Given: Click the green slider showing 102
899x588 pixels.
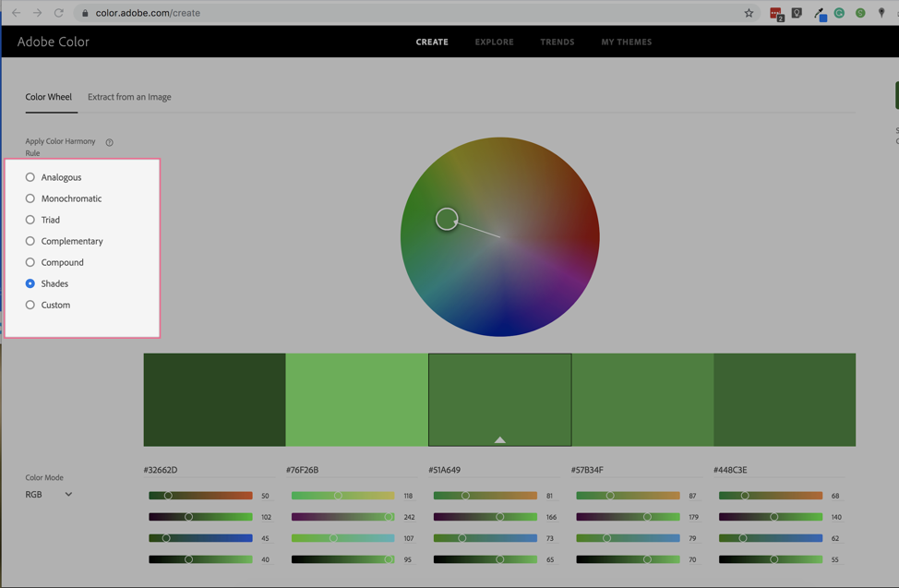Looking at the screenshot, I should tap(200, 517).
